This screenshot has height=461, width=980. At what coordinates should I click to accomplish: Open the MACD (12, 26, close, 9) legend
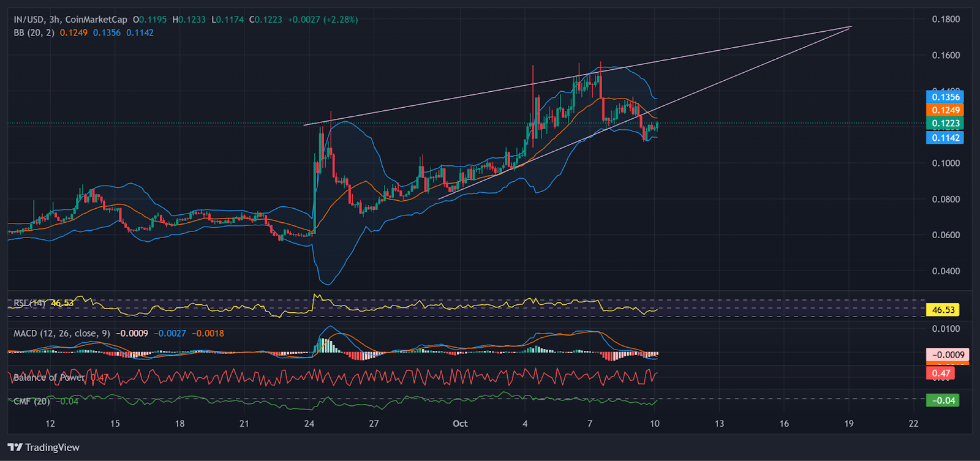[x=62, y=334]
